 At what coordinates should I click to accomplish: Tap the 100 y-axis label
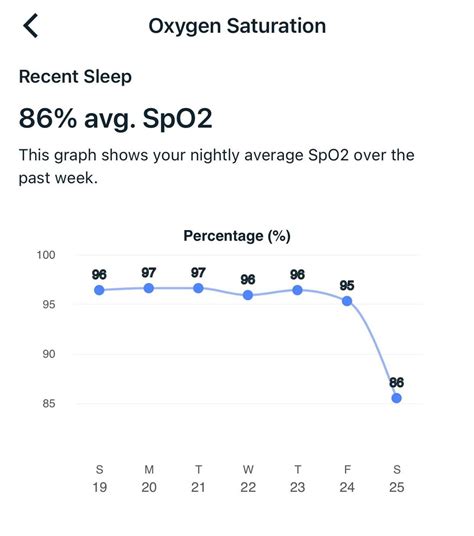(x=46, y=255)
